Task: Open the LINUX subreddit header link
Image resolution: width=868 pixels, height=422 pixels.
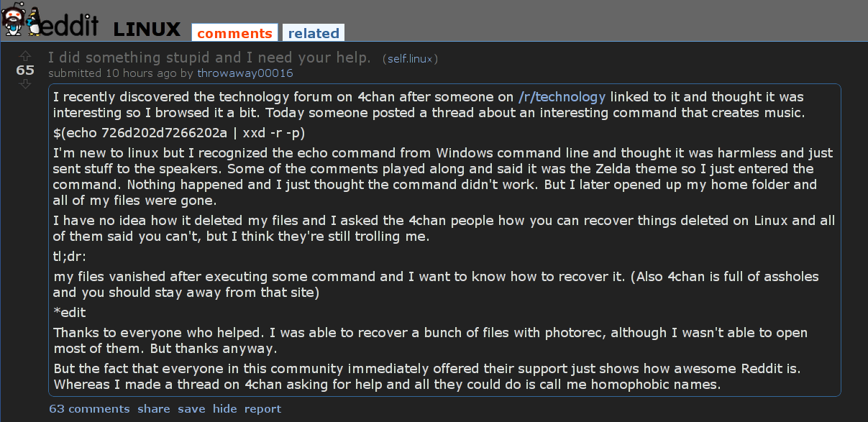Action: click(x=147, y=29)
